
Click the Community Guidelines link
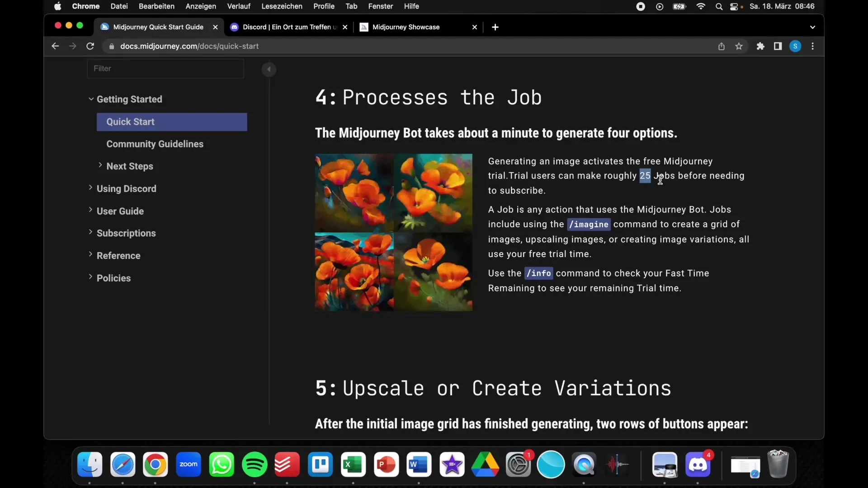click(x=155, y=144)
